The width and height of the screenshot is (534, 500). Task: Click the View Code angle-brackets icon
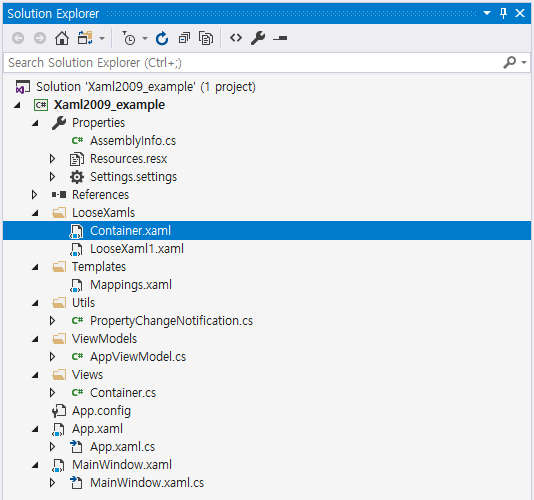[x=236, y=38]
